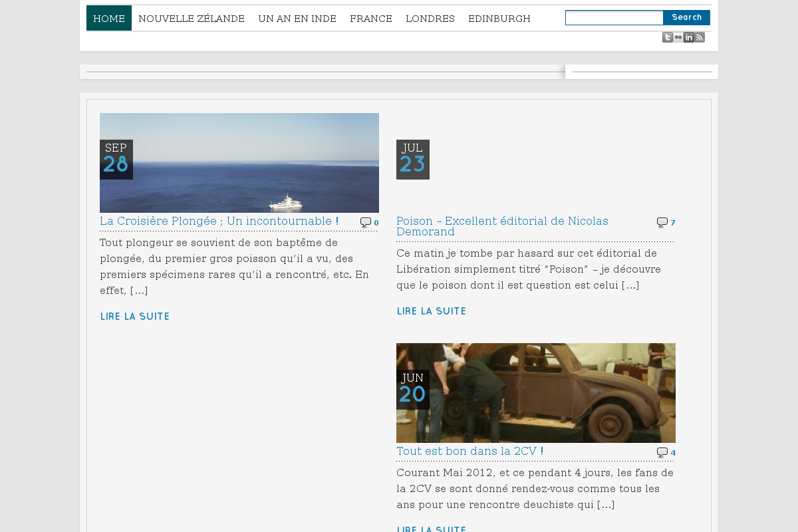Screen dimensions: 798x532
Task: Focus the search text field
Action: click(614, 18)
